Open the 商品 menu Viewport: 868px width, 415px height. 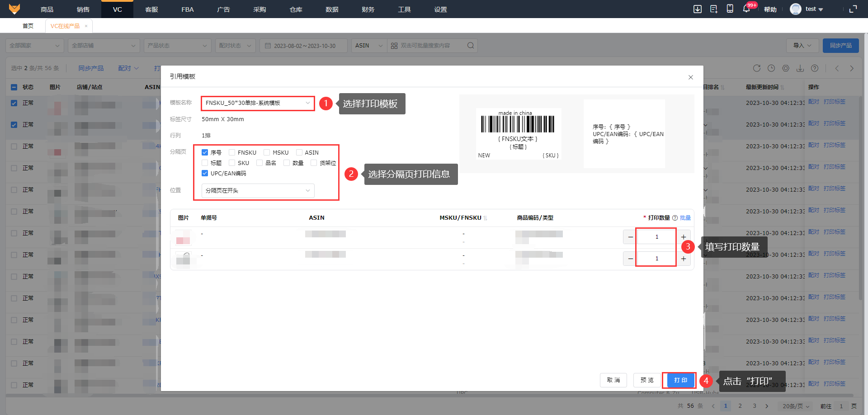(47, 9)
